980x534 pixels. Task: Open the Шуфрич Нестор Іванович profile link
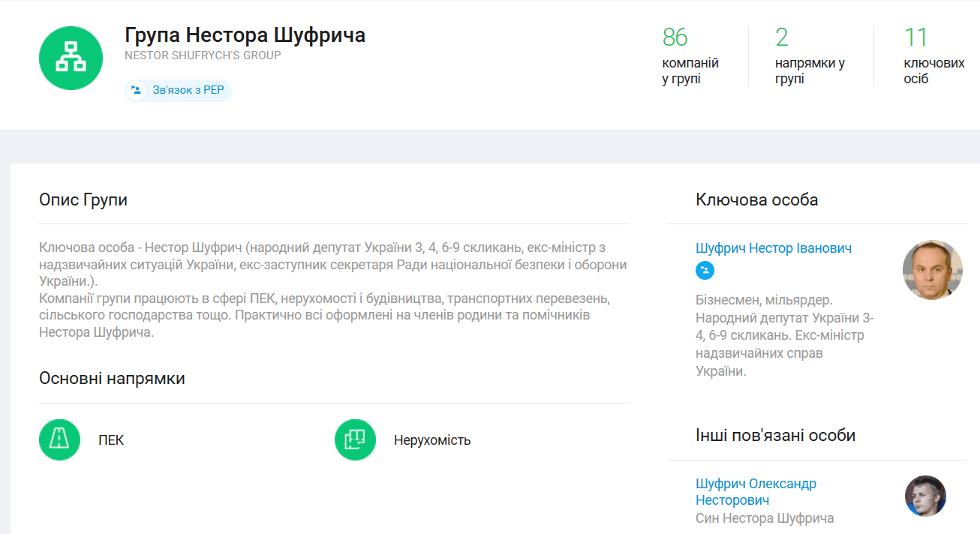tap(773, 248)
